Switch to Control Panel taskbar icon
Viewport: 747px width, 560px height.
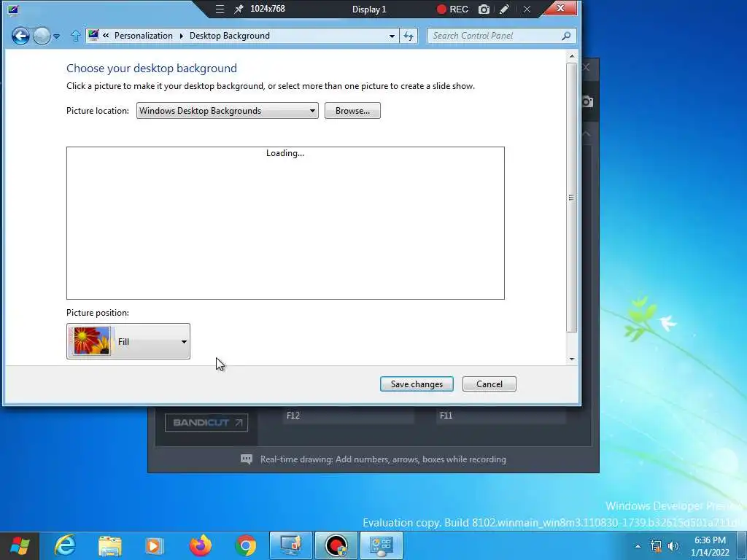pos(381,545)
